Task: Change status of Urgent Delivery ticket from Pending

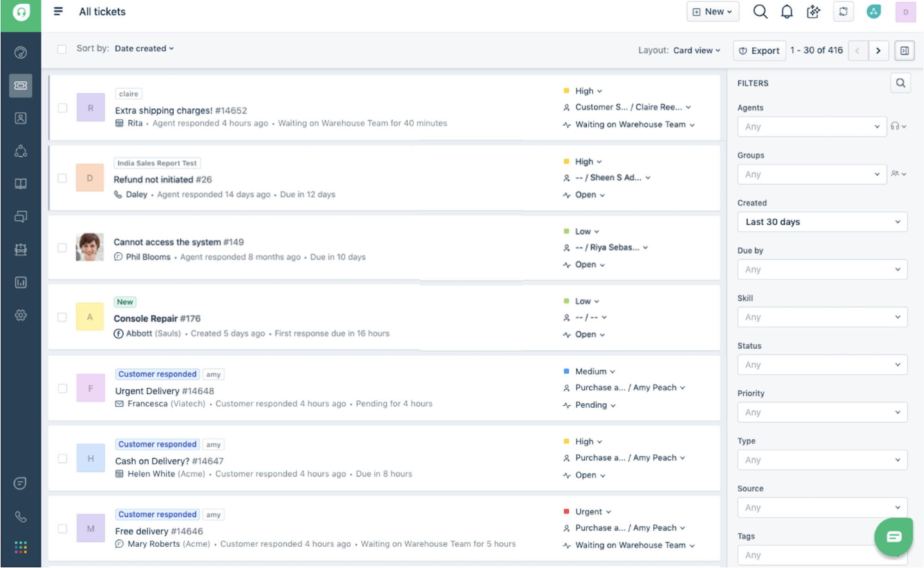Action: point(595,405)
